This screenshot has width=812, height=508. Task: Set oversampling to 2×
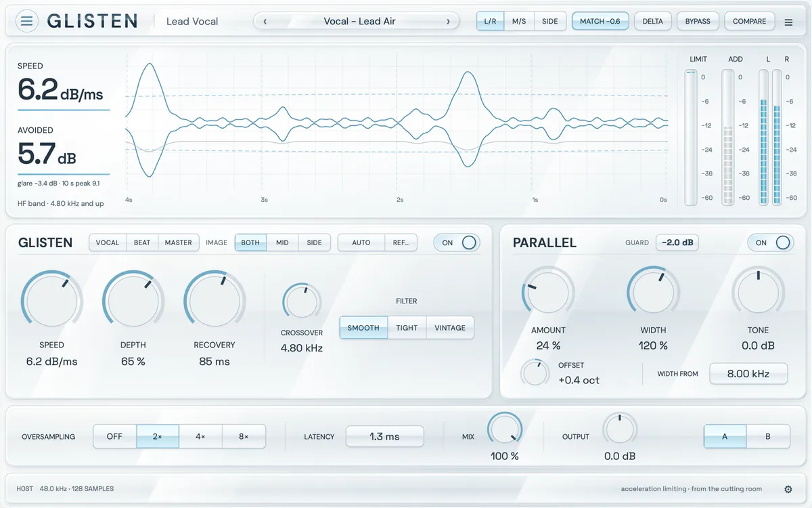point(158,436)
